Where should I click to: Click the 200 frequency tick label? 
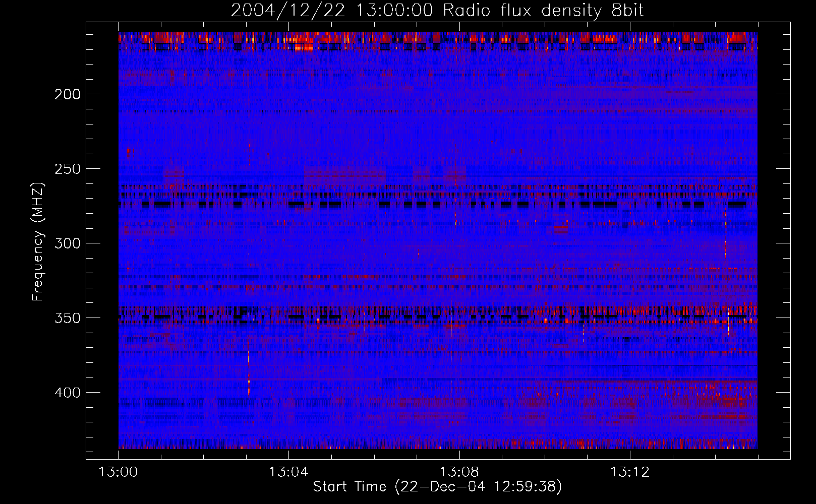point(68,94)
